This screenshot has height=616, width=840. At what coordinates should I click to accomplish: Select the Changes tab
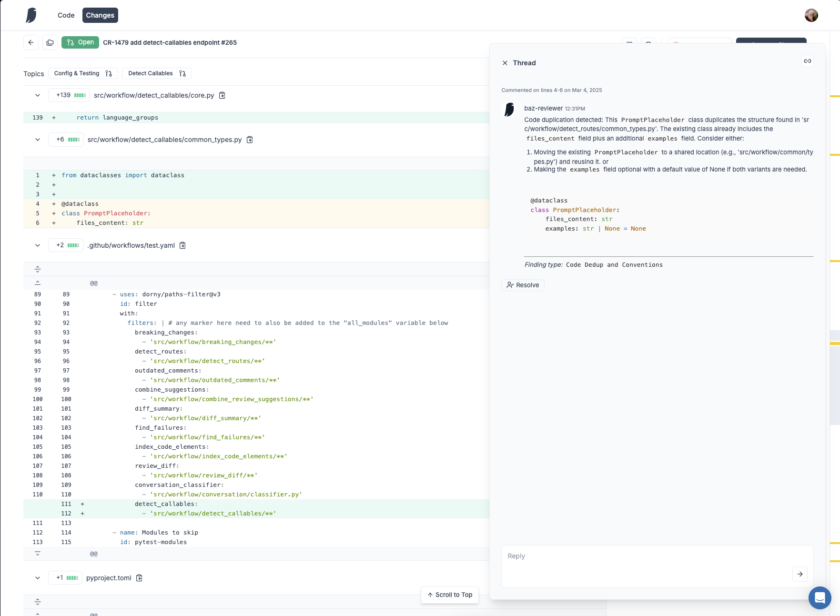[x=100, y=15]
